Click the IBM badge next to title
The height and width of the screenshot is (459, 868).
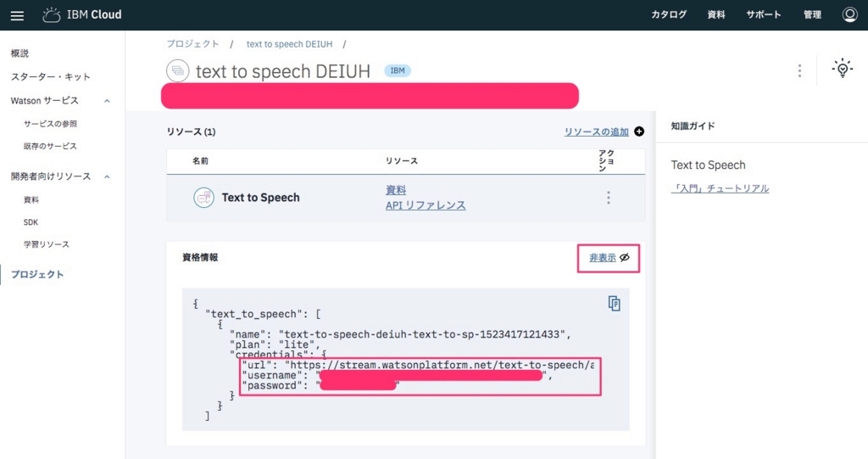398,70
